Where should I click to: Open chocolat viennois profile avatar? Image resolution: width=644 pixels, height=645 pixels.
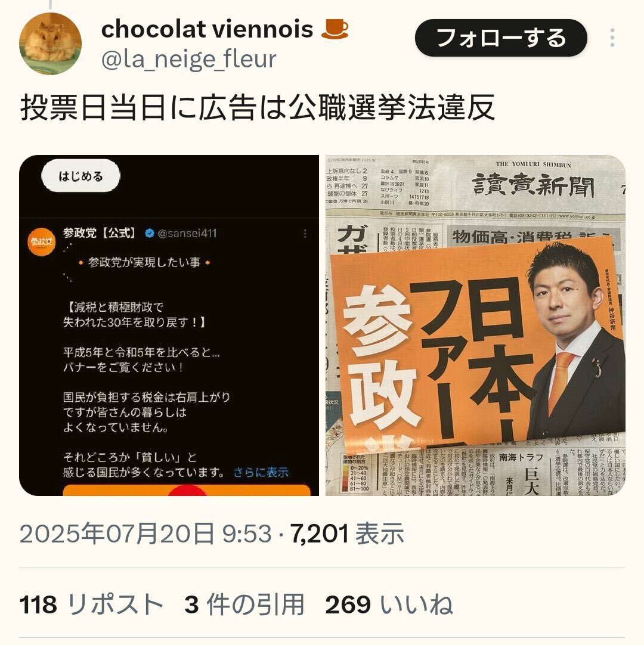click(50, 44)
